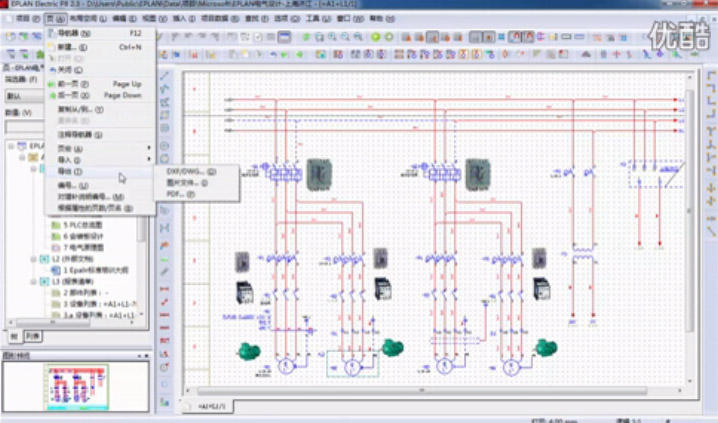The width and height of the screenshot is (718, 423).
Task: Click the zoom in magnifier toolbar icon
Action: (332, 37)
